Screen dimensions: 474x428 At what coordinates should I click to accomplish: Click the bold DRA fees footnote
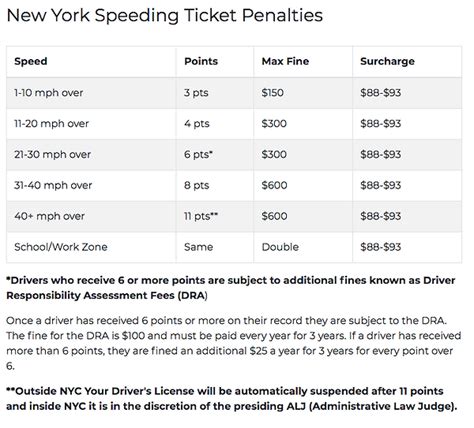231,288
